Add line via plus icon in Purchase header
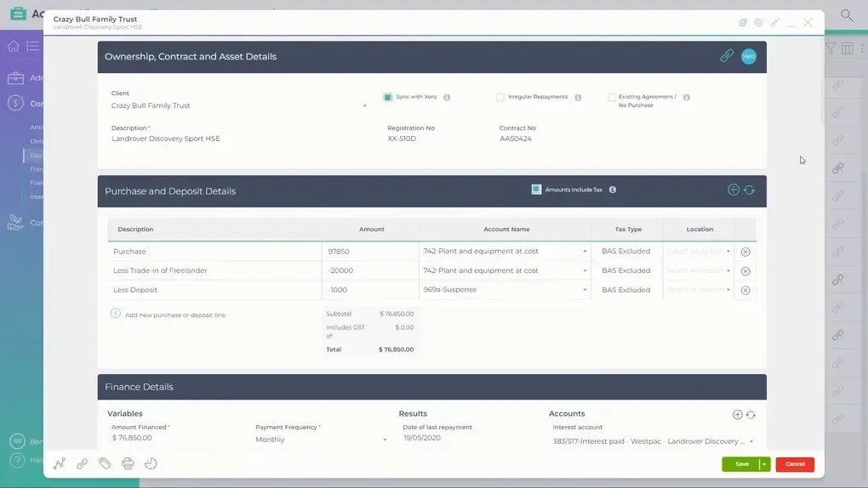 (x=733, y=190)
